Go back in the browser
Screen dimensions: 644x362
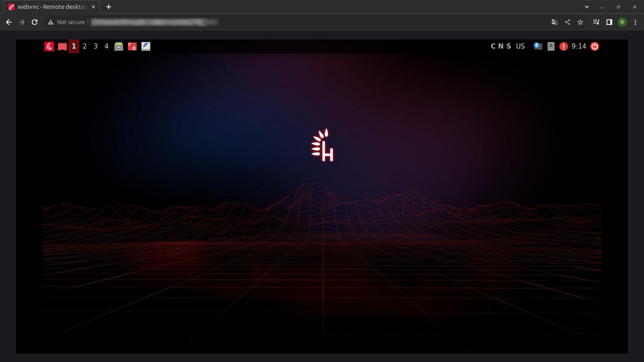(x=9, y=22)
